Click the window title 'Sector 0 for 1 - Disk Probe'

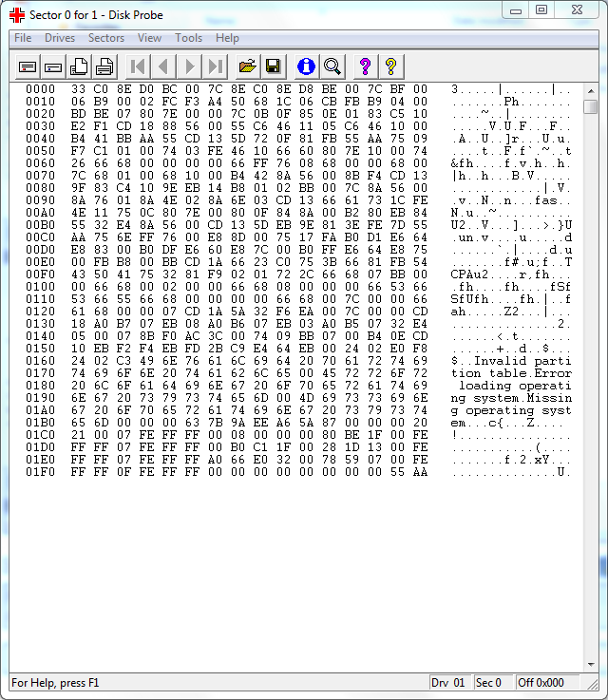click(96, 15)
